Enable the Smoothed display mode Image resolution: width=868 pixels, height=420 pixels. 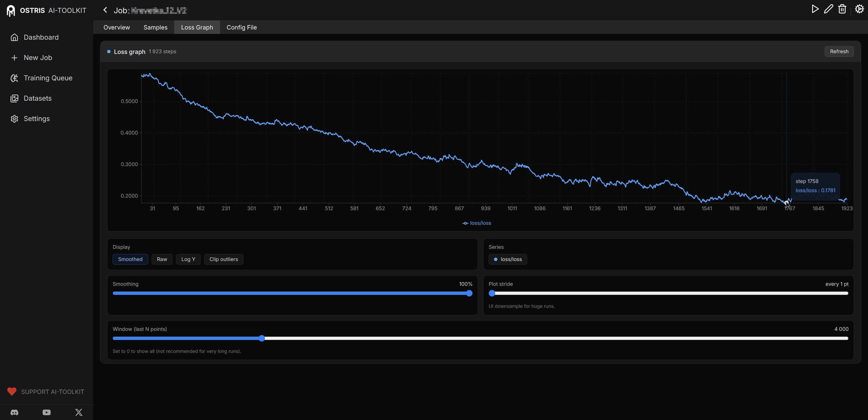click(x=130, y=259)
